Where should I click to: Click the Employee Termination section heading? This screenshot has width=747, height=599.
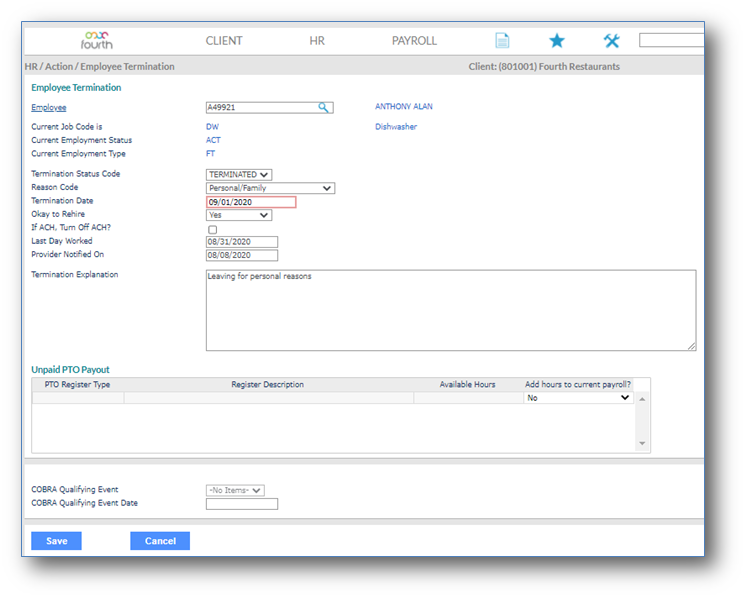[x=76, y=87]
